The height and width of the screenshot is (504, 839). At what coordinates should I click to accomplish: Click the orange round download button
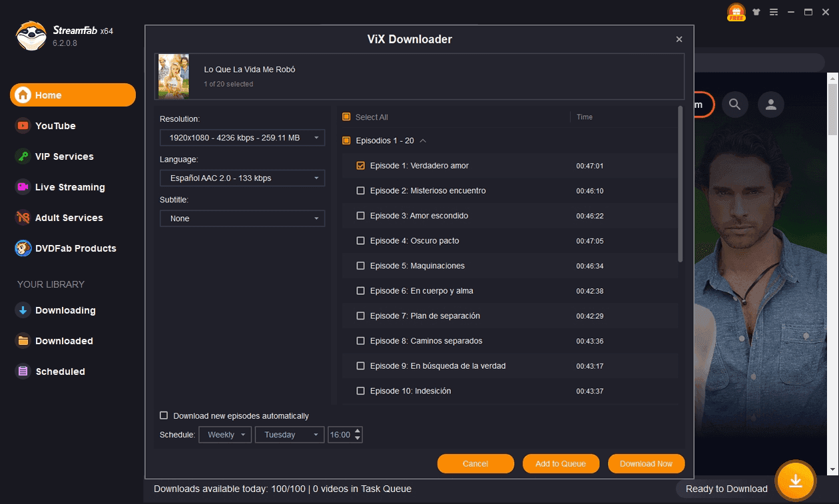(x=795, y=481)
